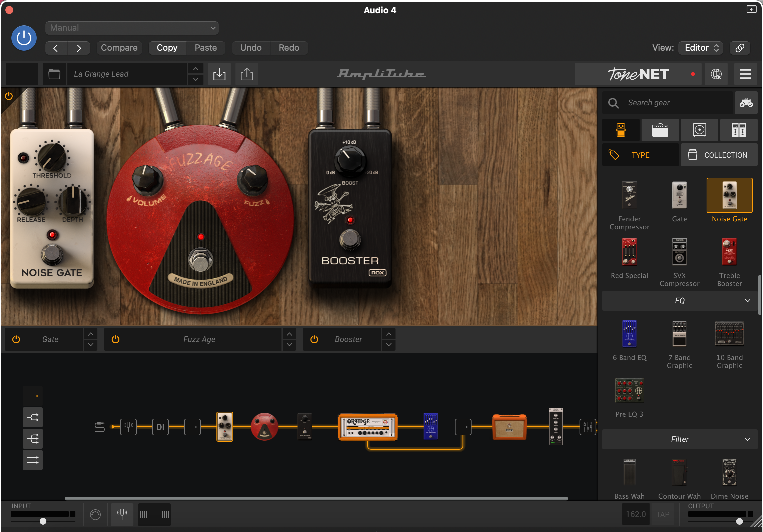Select the single serial signal routing icon
Screen dimensions: 763x532
(x=33, y=396)
